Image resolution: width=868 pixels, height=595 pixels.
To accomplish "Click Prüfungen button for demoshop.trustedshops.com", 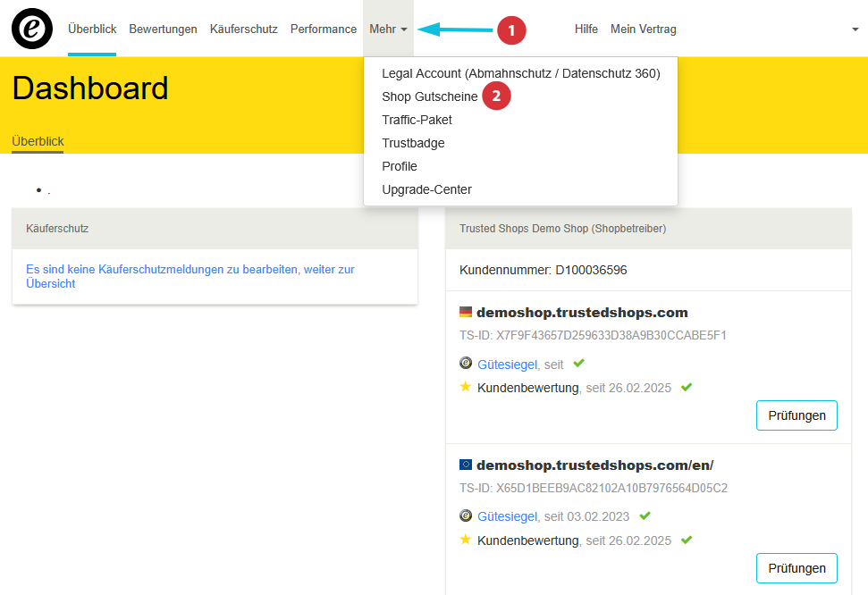I will pos(796,415).
